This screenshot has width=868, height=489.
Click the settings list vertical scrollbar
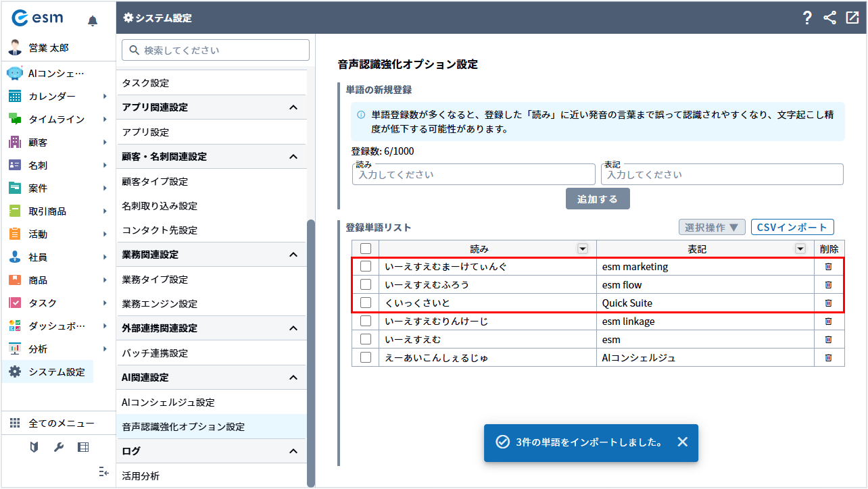[x=311, y=351]
